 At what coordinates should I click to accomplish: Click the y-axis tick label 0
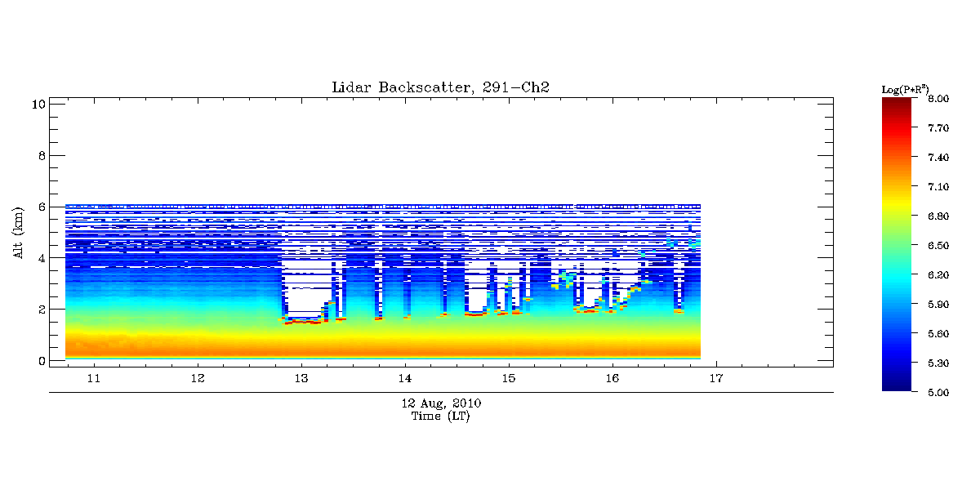[x=40, y=361]
